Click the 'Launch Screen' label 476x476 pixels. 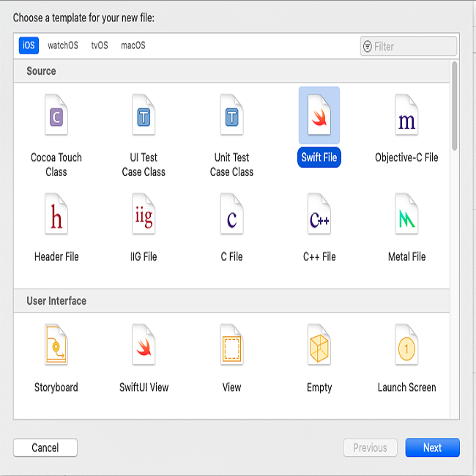pos(406,387)
